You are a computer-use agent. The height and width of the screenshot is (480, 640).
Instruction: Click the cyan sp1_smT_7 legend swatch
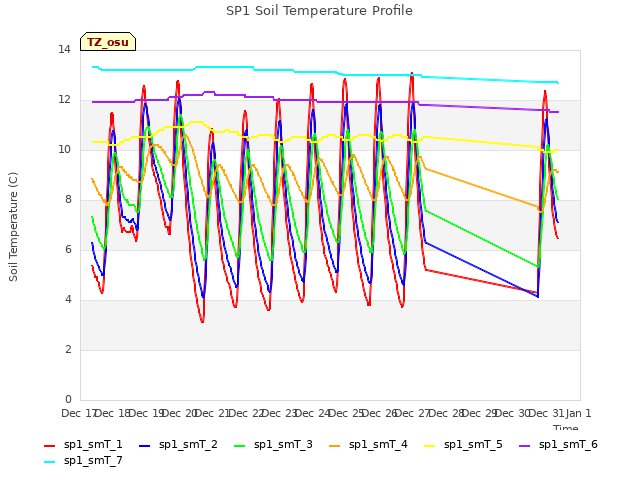click(49, 462)
